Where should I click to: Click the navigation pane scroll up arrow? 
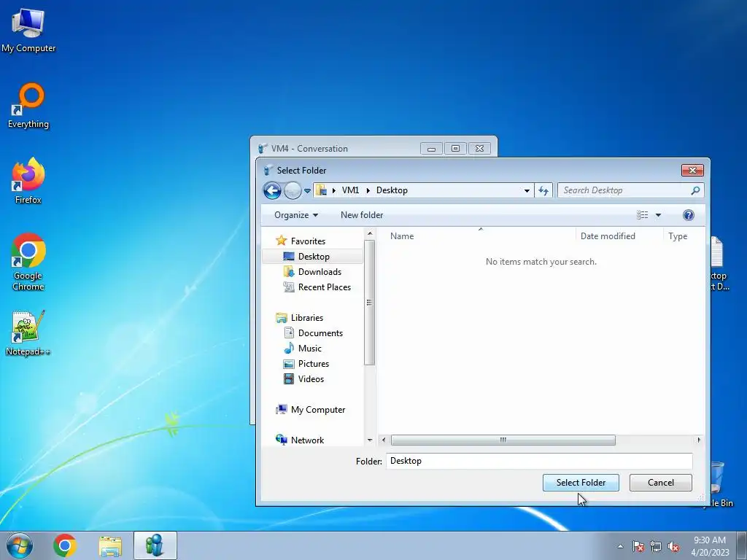point(370,233)
